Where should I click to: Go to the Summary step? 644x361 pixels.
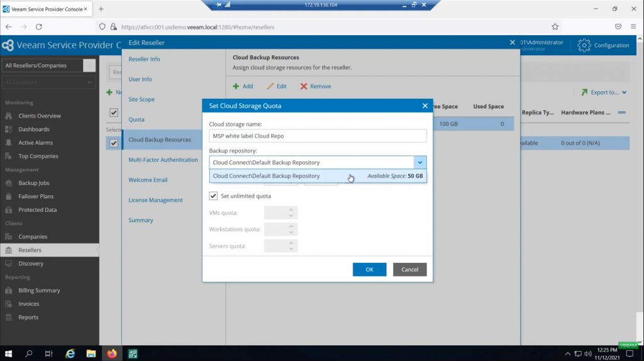pos(140,220)
